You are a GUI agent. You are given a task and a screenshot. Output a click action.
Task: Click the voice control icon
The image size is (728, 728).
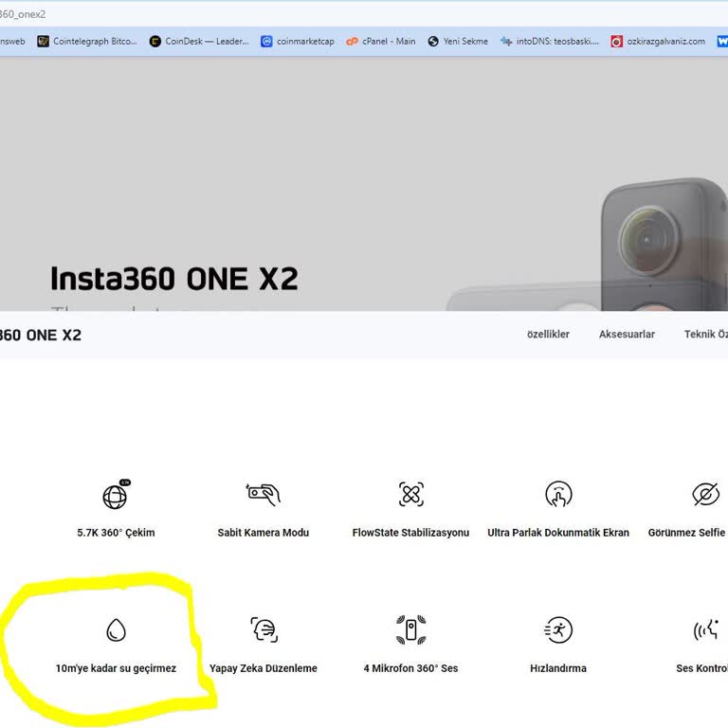tap(705, 629)
